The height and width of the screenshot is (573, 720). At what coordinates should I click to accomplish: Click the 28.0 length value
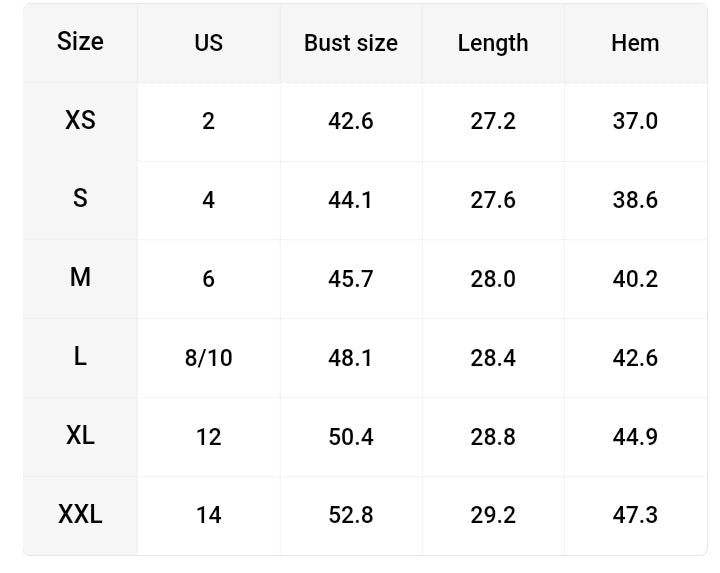(493, 279)
